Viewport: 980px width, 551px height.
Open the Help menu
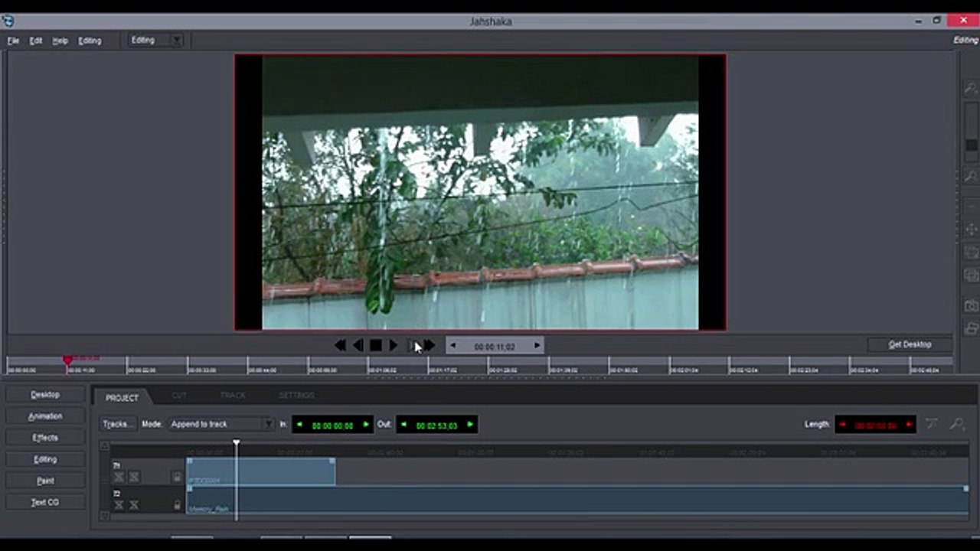[60, 41]
